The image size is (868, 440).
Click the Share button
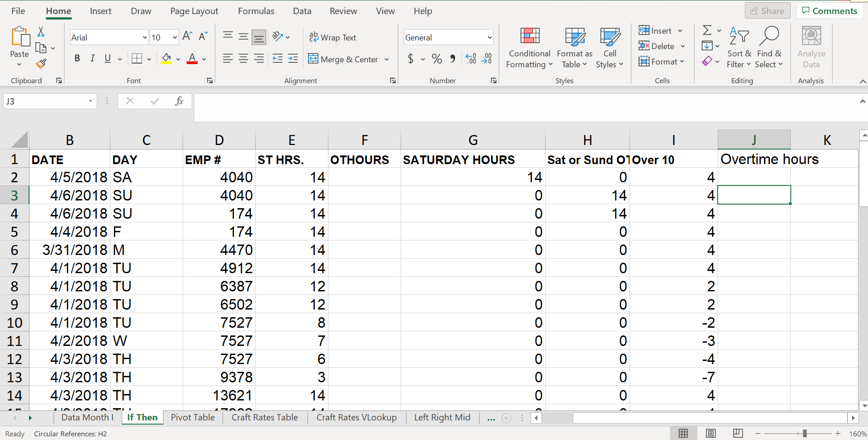coord(767,11)
